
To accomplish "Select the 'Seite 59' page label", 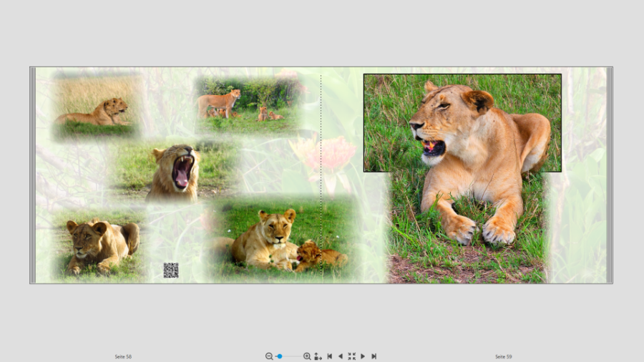I will coord(504,357).
